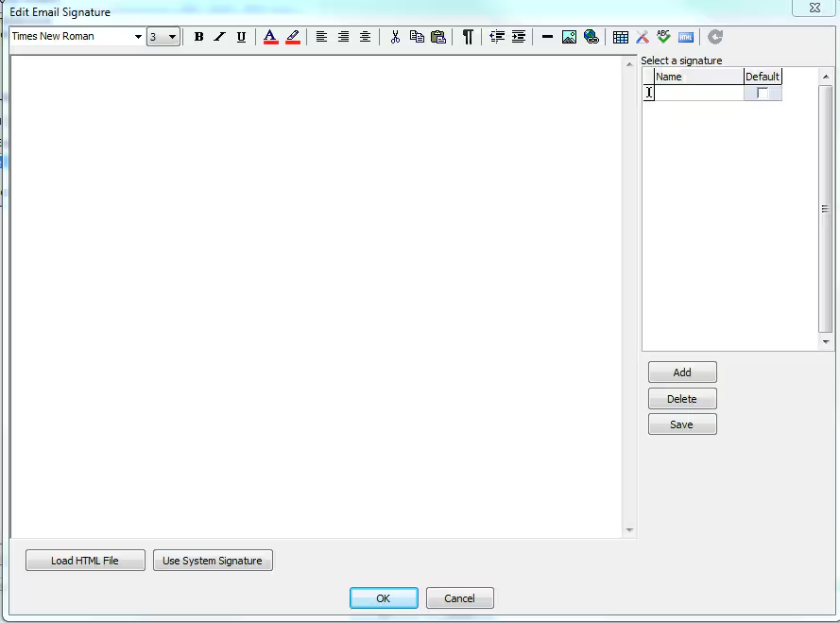840x623 pixels.
Task: Open the font color tool
Action: pos(270,37)
